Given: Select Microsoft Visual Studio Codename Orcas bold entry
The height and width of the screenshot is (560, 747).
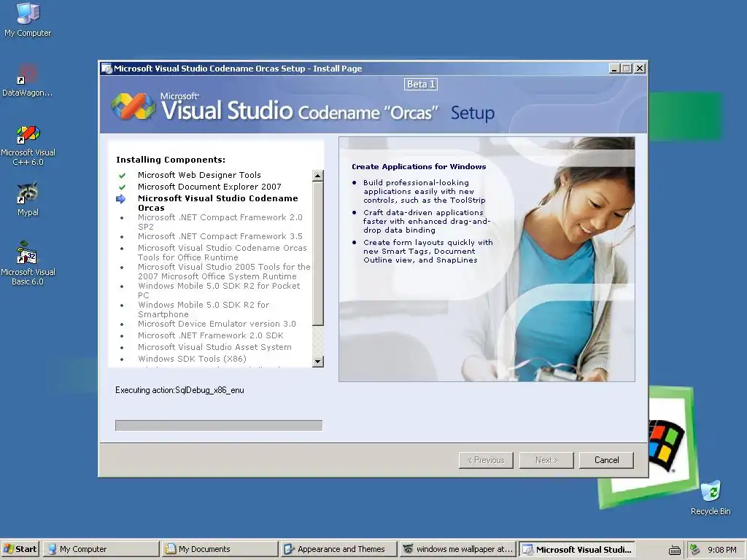Looking at the screenshot, I should point(217,203).
